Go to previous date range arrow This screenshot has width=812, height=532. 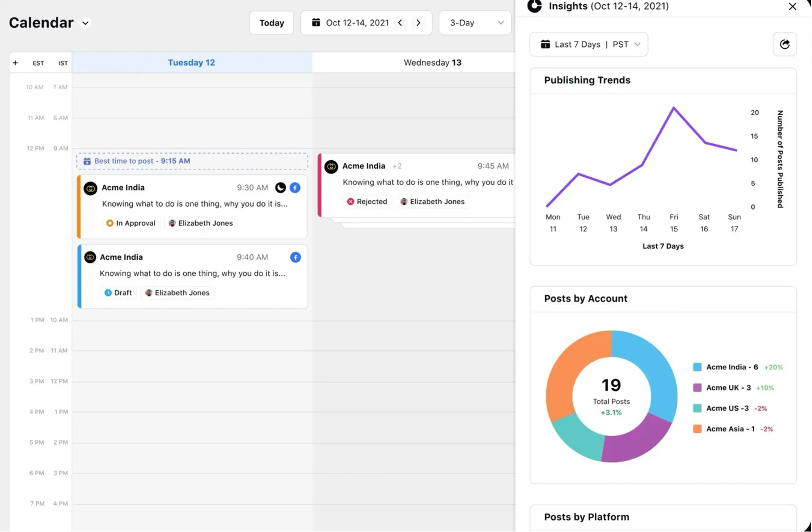click(x=400, y=23)
